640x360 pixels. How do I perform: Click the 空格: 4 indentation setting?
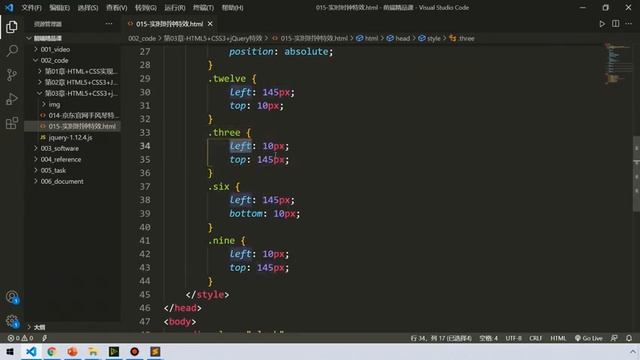click(x=488, y=338)
